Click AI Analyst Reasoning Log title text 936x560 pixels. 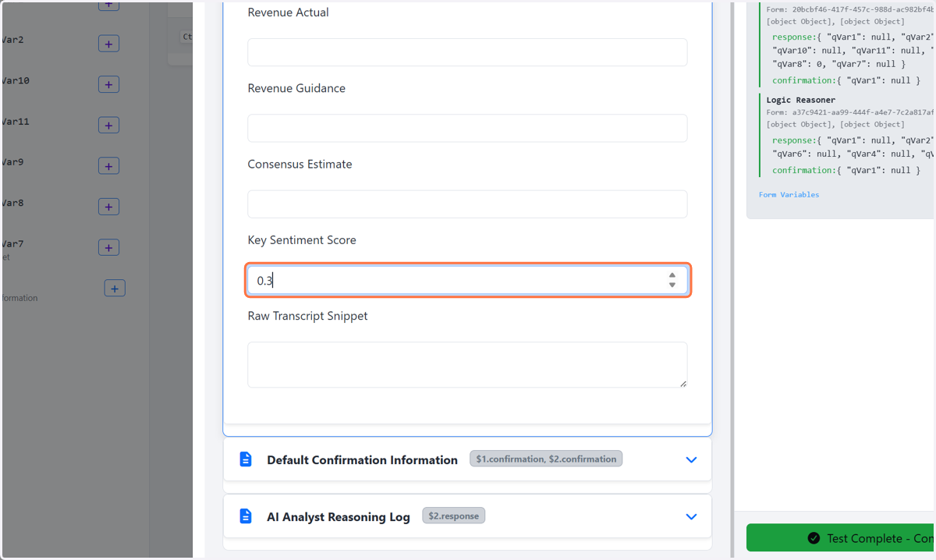tap(339, 517)
